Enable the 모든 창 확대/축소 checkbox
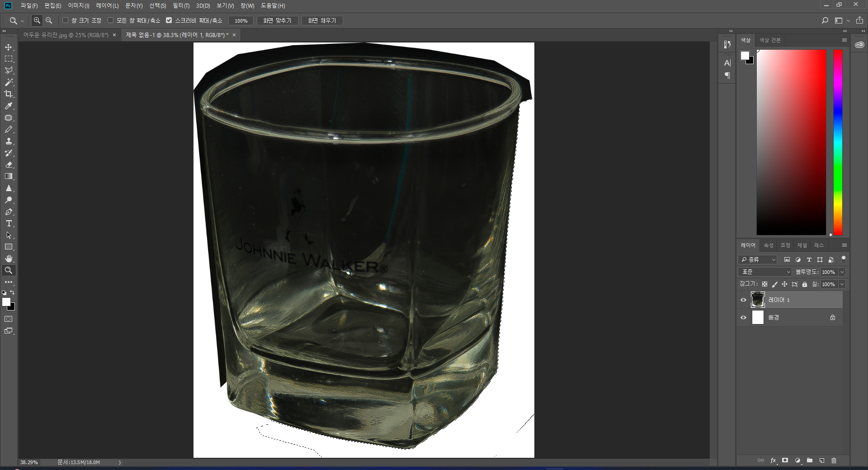This screenshot has width=868, height=470. pyautogui.click(x=110, y=20)
